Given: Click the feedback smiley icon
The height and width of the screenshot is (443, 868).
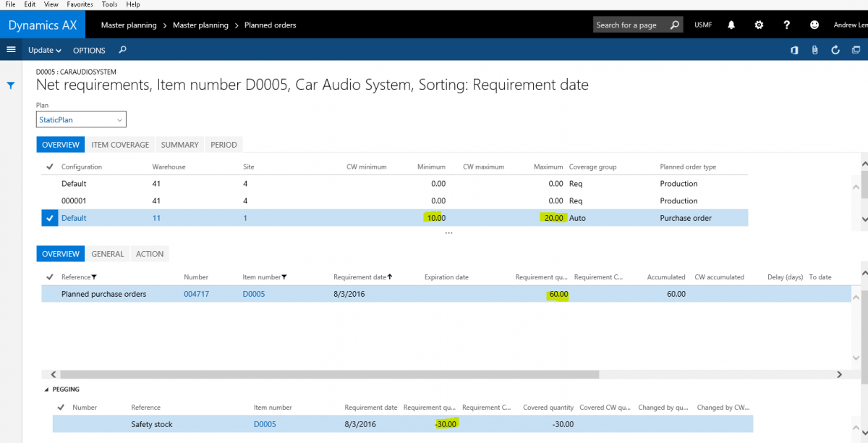Looking at the screenshot, I should [814, 25].
